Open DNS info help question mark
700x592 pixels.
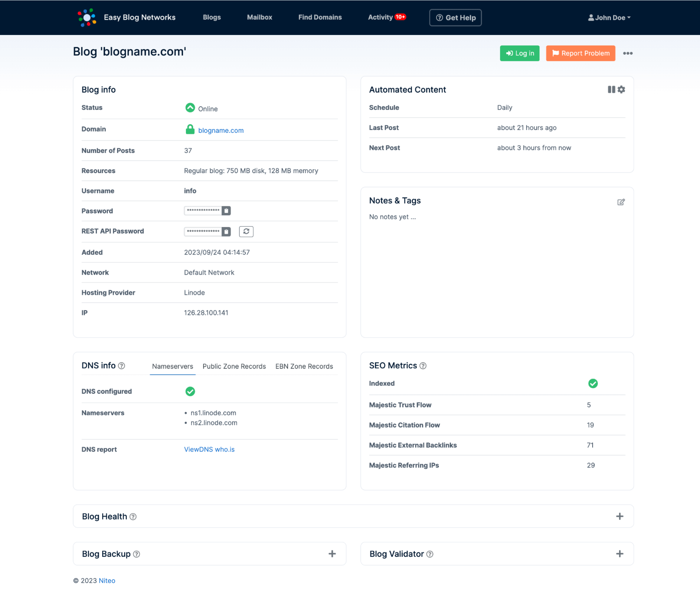pyautogui.click(x=121, y=366)
